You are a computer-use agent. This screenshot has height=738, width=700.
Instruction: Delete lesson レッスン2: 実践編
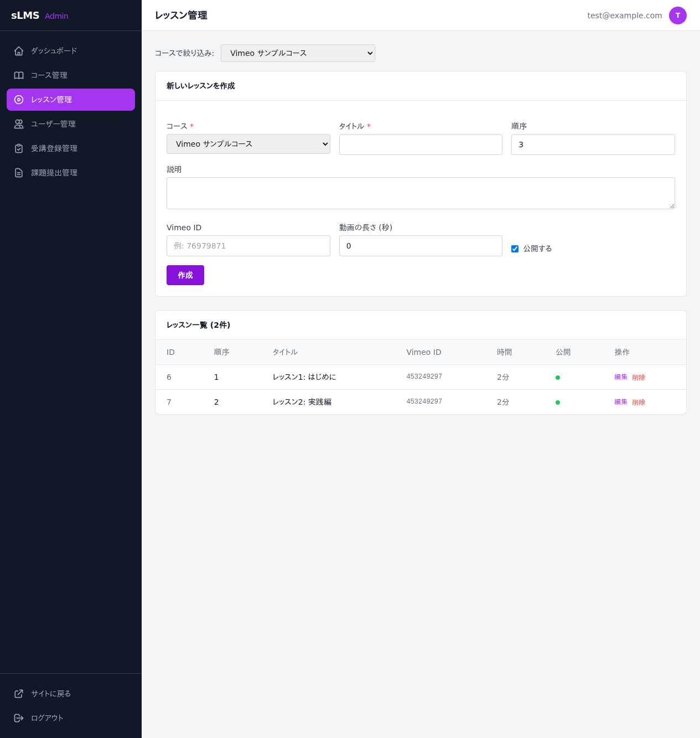(x=639, y=402)
